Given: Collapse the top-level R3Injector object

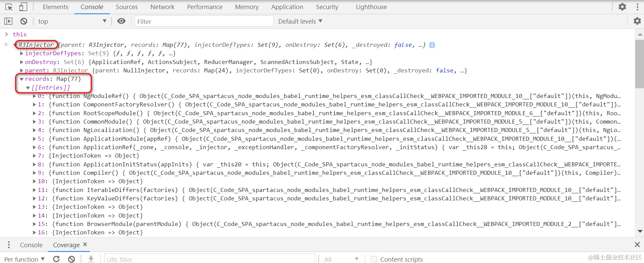Looking at the screenshot, I should pyautogui.click(x=15, y=45).
